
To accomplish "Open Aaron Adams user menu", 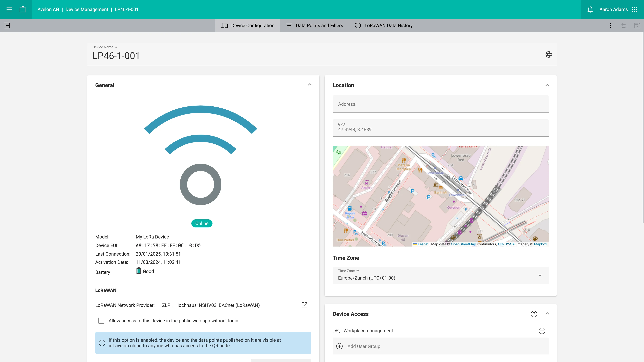I will (613, 10).
